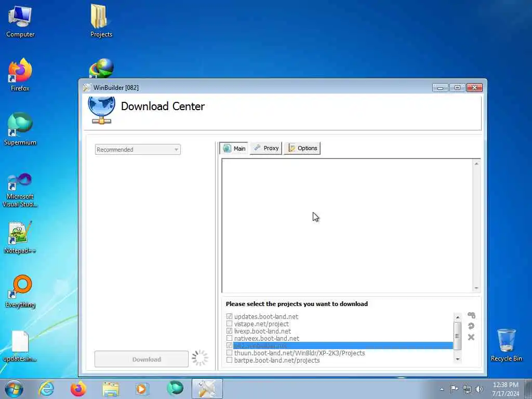Open the Projects folder on the desktop
The height and width of the screenshot is (399, 532).
click(101, 21)
